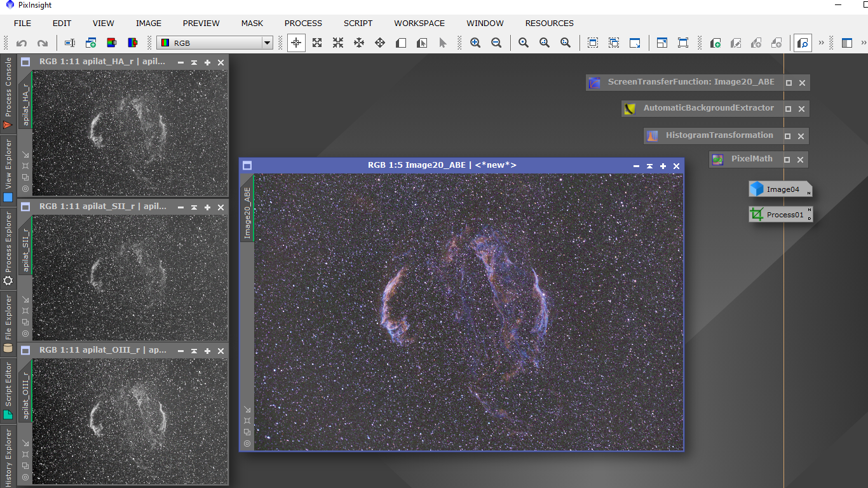Click the checkered window icon at toolbar end
The image size is (868, 488).
847,43
